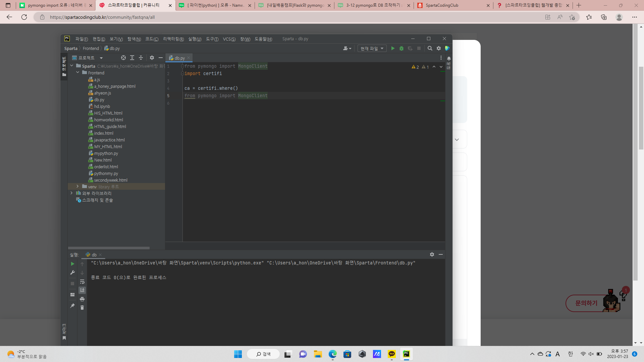Start debugging with the bug icon

coord(401,49)
